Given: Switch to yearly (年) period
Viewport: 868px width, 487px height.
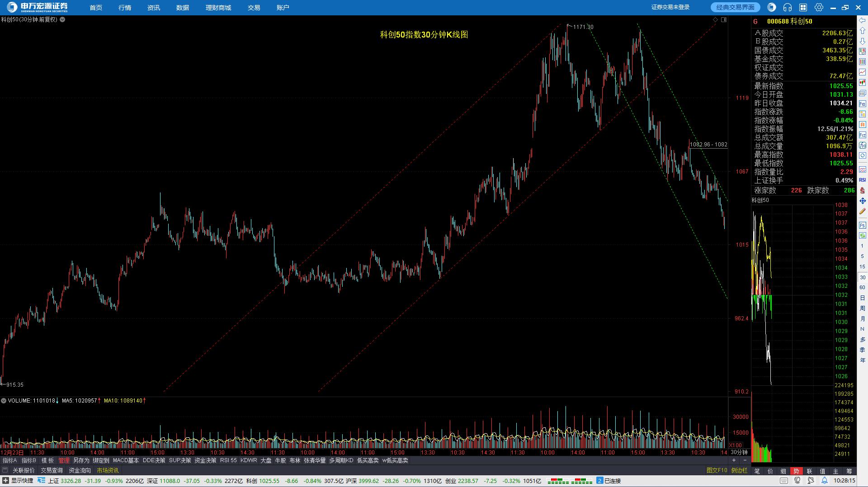Looking at the screenshot, I should (x=863, y=360).
